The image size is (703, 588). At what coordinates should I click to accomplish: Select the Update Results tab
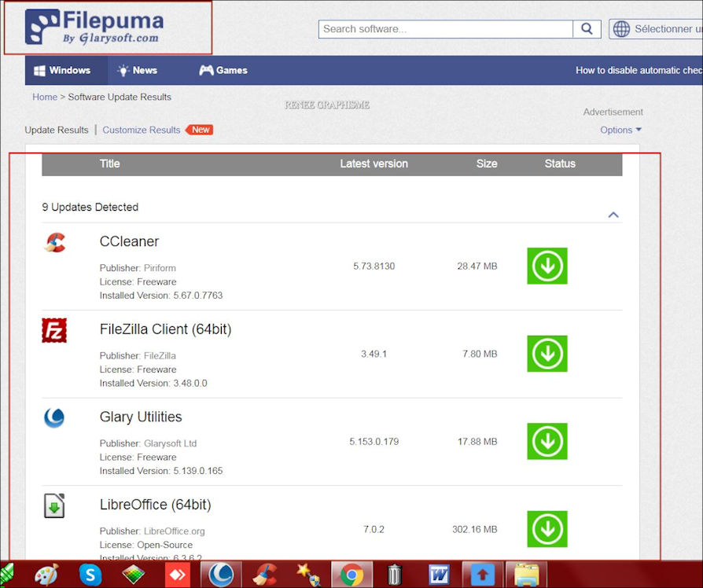(x=57, y=130)
